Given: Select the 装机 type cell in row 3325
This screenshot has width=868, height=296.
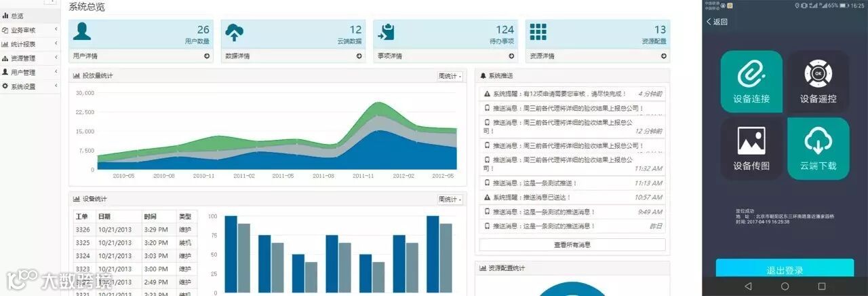Looking at the screenshot, I should click(186, 242).
